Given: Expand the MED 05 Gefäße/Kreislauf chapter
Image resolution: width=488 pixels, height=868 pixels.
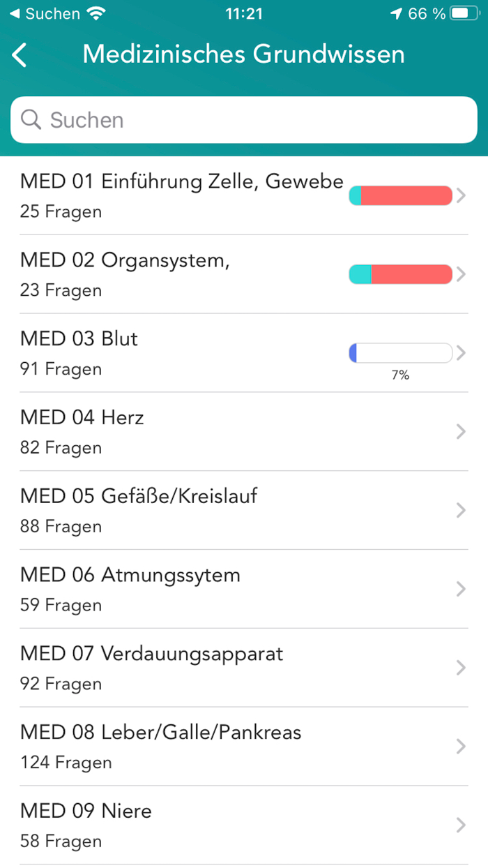Looking at the screenshot, I should coord(174,510).
